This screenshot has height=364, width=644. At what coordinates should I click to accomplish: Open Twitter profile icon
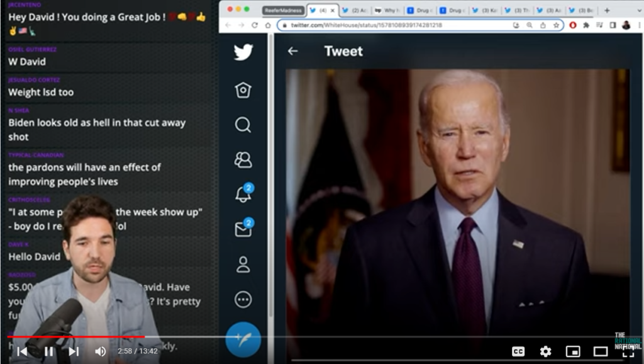point(243,264)
